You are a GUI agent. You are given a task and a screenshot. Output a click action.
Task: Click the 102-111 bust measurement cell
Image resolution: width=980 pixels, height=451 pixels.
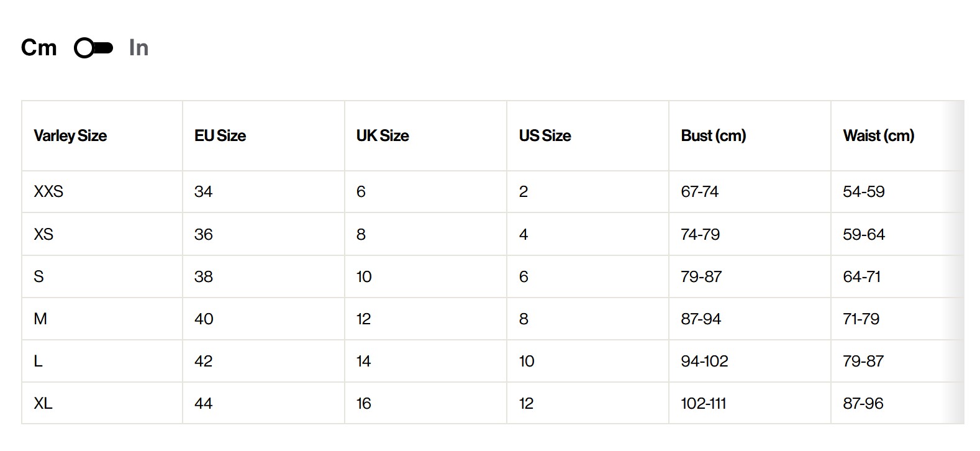tap(703, 403)
